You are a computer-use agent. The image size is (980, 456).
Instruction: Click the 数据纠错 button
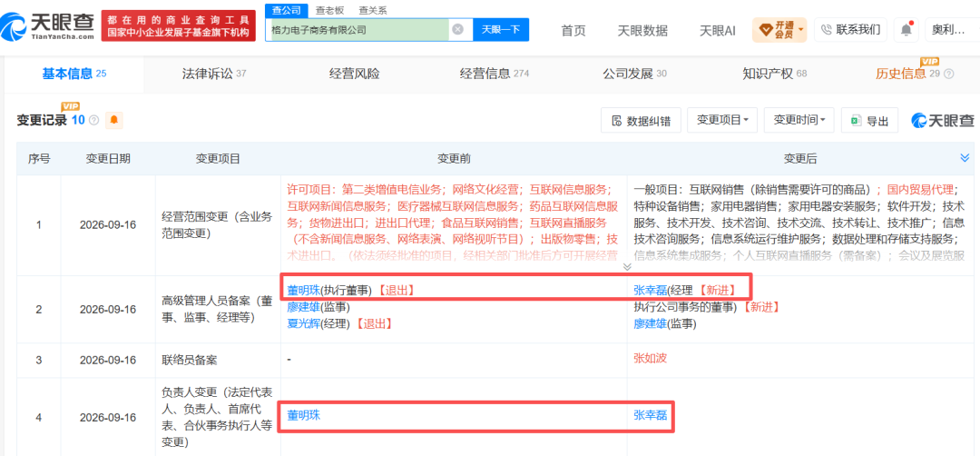[x=642, y=120]
